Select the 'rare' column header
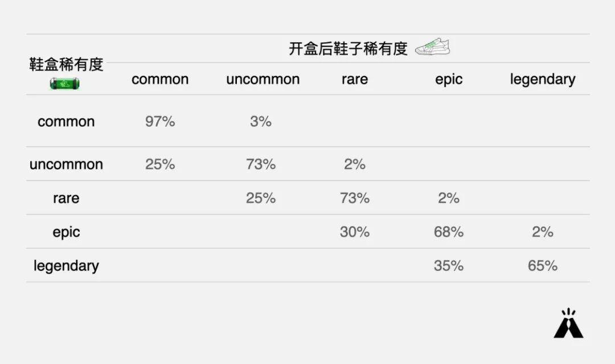615x364 pixels. [x=355, y=79]
